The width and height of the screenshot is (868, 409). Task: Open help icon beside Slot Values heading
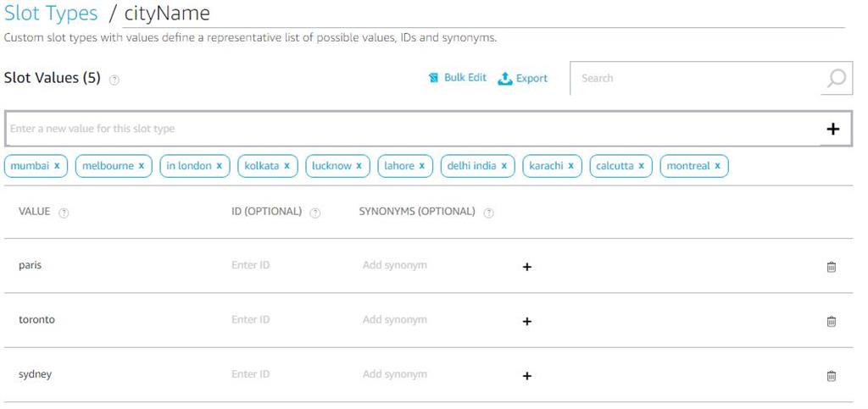pyautogui.click(x=114, y=80)
